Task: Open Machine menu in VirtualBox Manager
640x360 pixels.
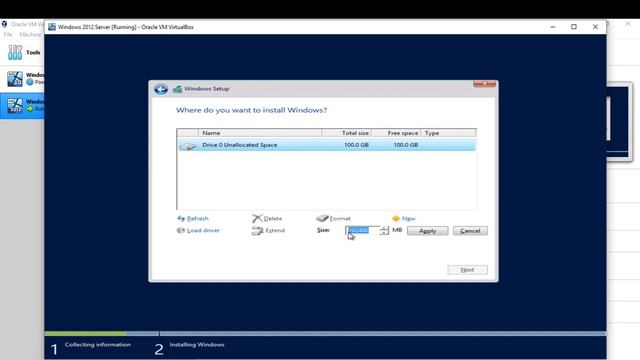Action: tap(31, 35)
